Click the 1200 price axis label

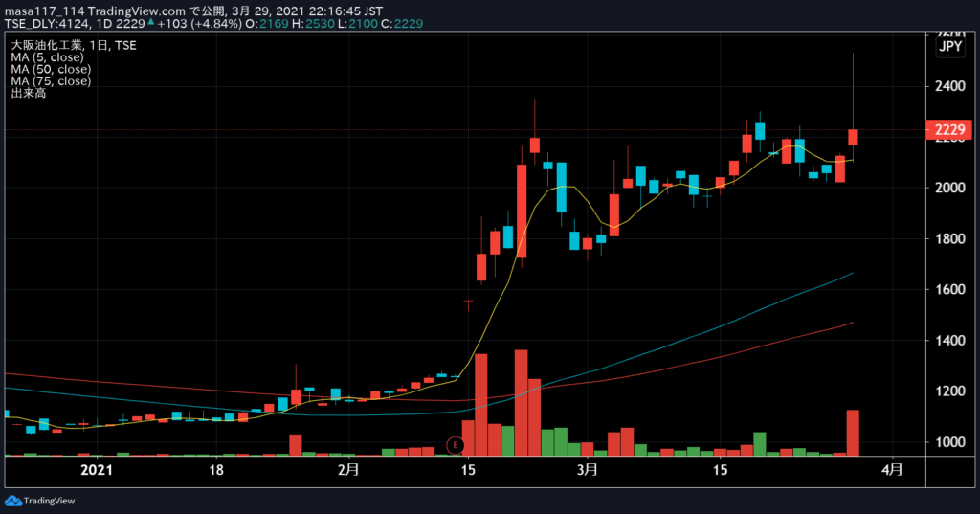pyautogui.click(x=950, y=391)
